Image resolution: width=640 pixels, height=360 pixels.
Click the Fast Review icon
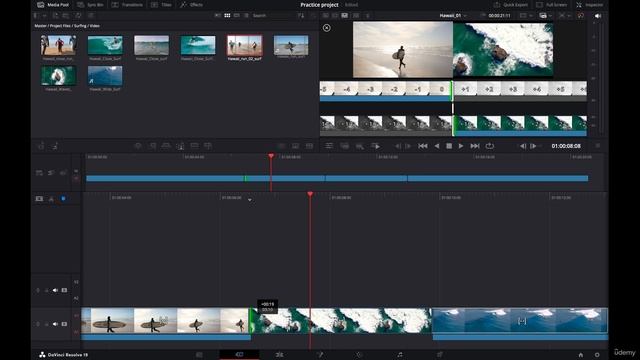pos(376,146)
